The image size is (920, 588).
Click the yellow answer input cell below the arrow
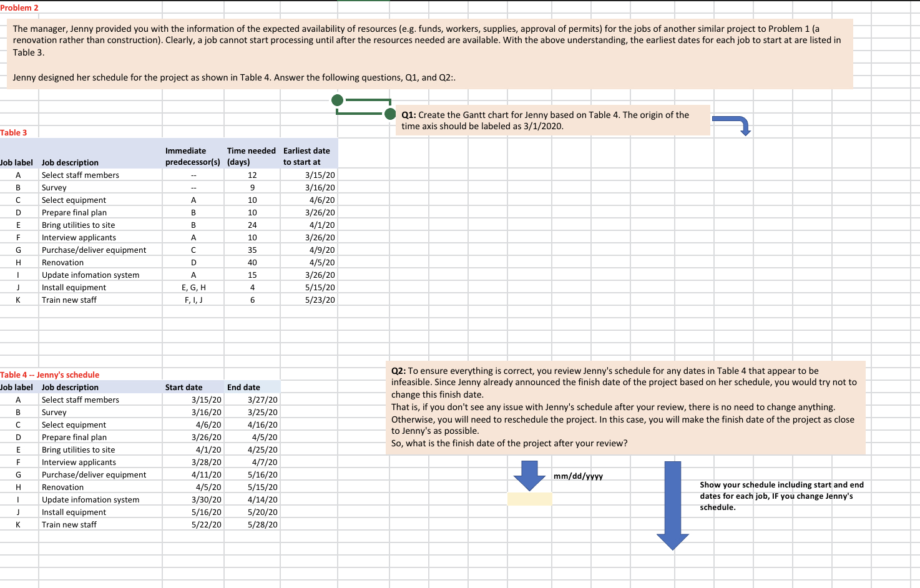(529, 499)
